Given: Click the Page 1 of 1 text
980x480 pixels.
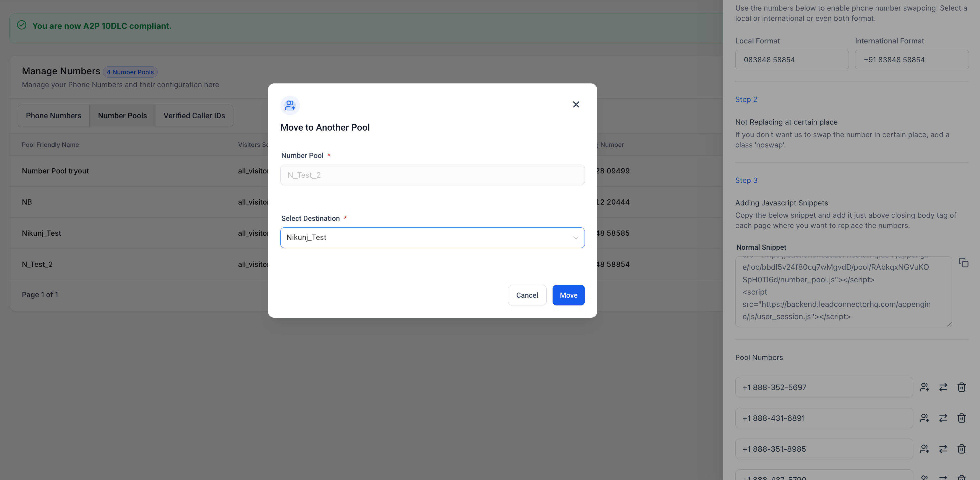Looking at the screenshot, I should coord(40,294).
